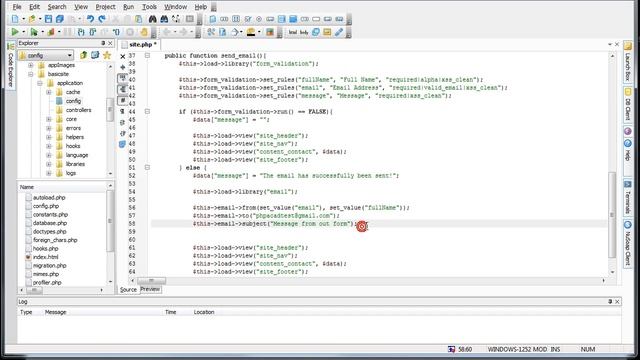Image resolution: width=640 pixels, height=360 pixels.
Task: Click the Open file folder icon
Action: [x=32, y=19]
